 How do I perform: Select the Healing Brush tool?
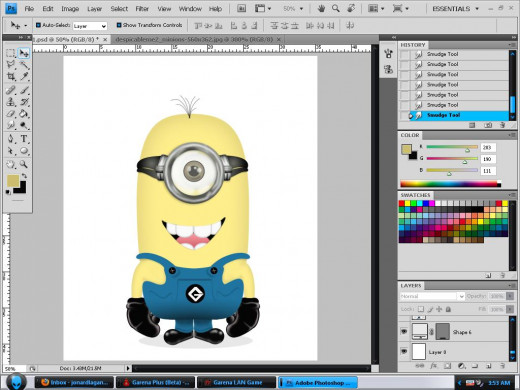tap(10, 90)
